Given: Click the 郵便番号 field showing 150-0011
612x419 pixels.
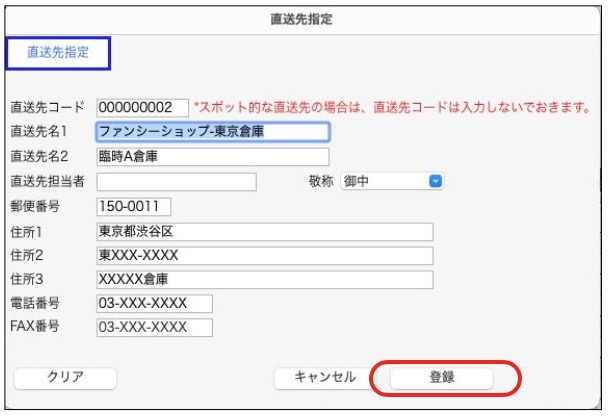Looking at the screenshot, I should coord(134,206).
